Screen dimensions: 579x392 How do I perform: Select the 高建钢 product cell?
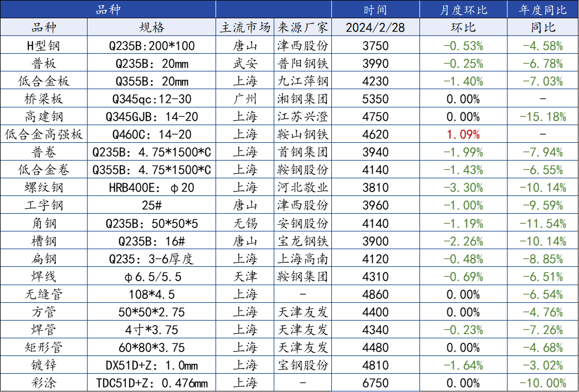click(44, 116)
